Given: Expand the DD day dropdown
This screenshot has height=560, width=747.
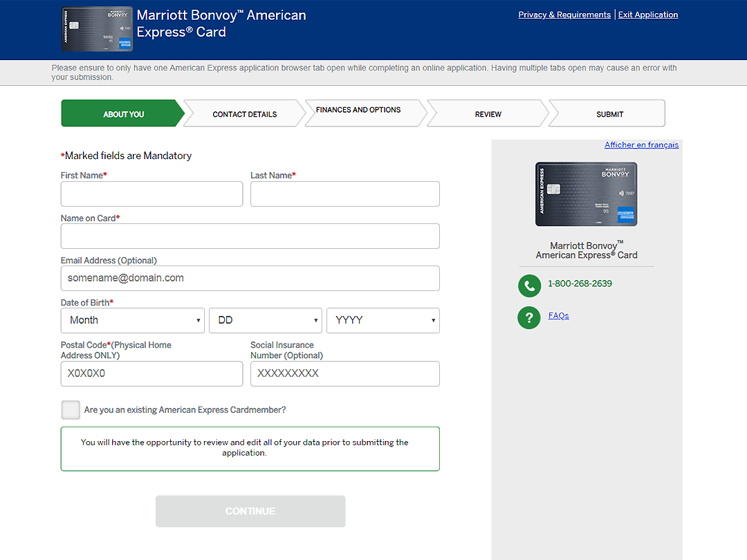Looking at the screenshot, I should click(x=266, y=321).
